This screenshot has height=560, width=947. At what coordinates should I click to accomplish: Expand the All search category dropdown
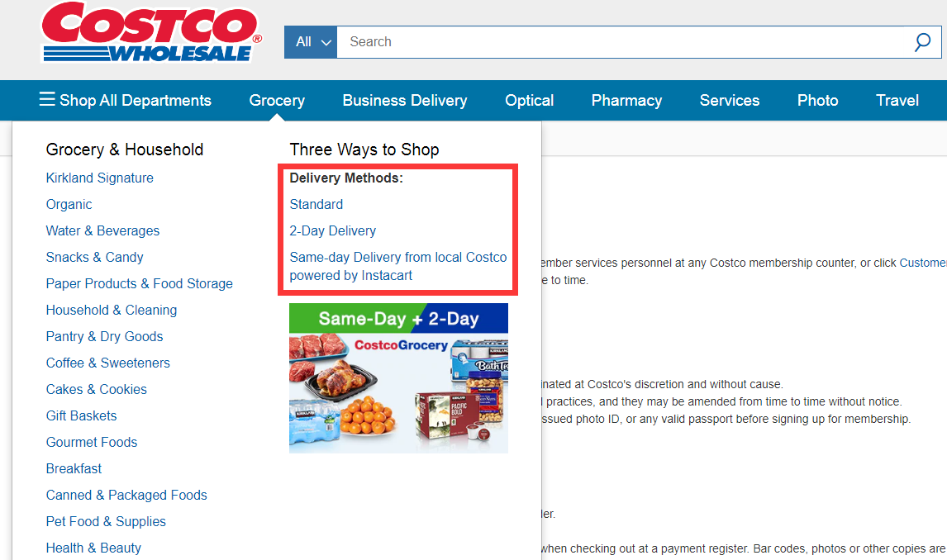click(311, 42)
